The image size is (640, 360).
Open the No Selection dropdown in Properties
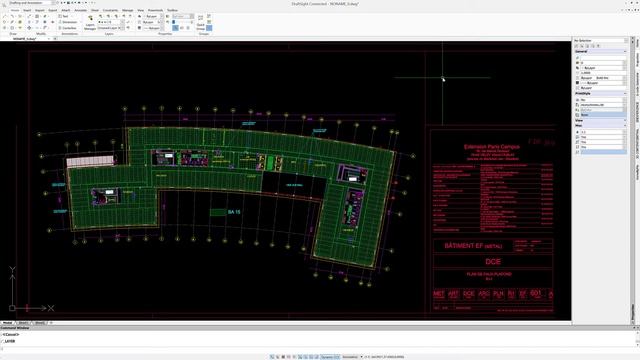[600, 40]
